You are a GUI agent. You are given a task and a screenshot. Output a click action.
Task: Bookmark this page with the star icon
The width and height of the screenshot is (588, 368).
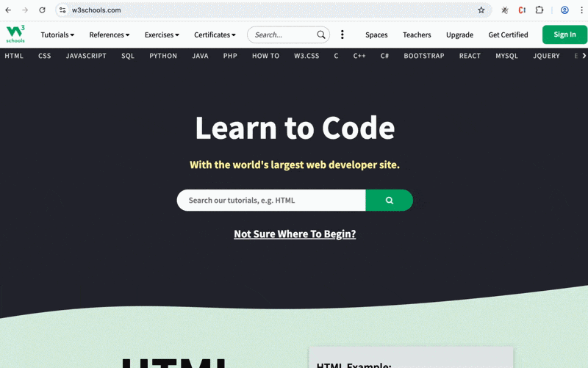click(x=481, y=10)
